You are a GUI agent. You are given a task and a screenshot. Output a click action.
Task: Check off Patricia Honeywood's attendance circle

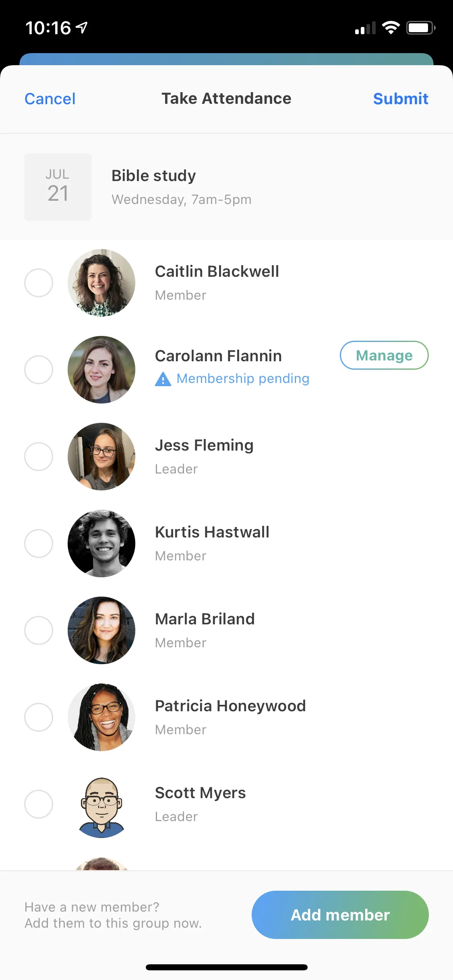[39, 717]
